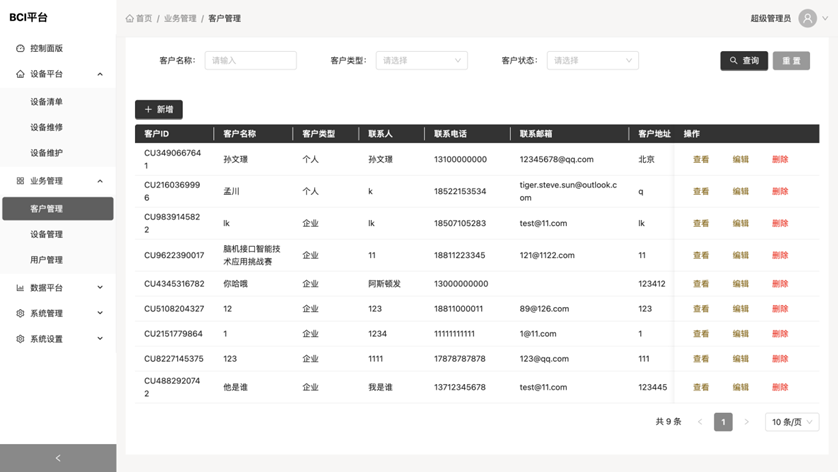
Task: Click the 系统管理 gear icon
Action: click(20, 314)
